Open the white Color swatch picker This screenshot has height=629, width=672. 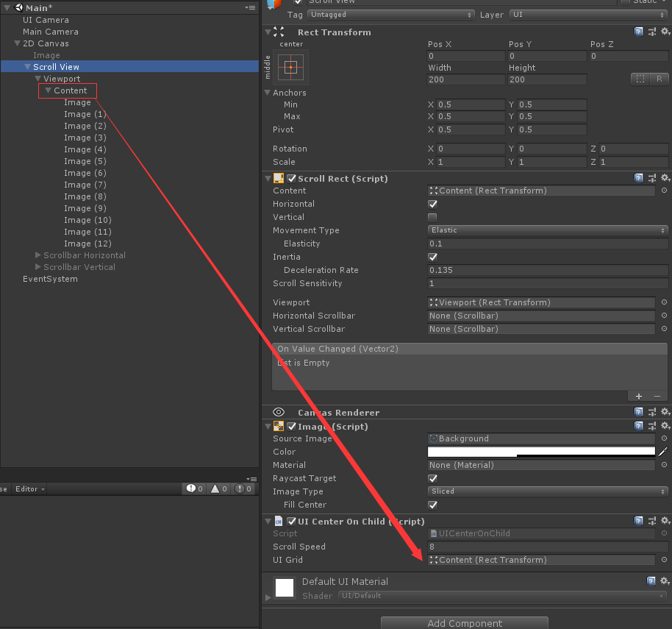[541, 452]
